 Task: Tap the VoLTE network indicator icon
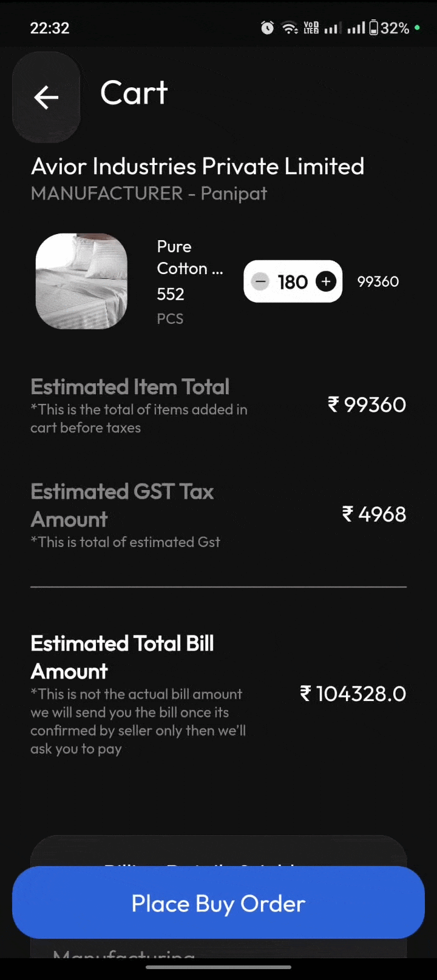[x=311, y=28]
